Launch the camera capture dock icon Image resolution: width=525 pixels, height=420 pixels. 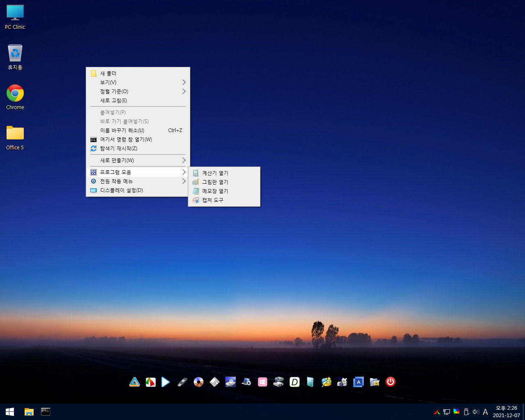342,382
